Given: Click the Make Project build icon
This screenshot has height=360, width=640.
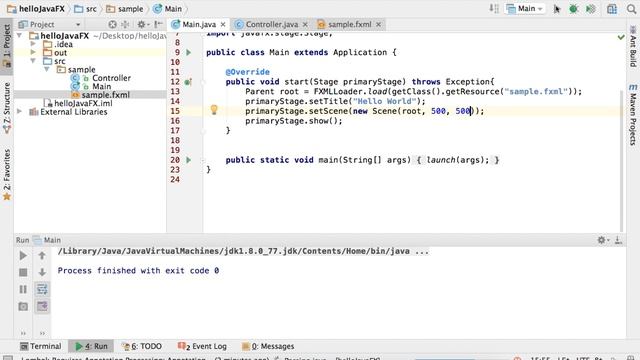Looking at the screenshot, I should tap(494, 9).
